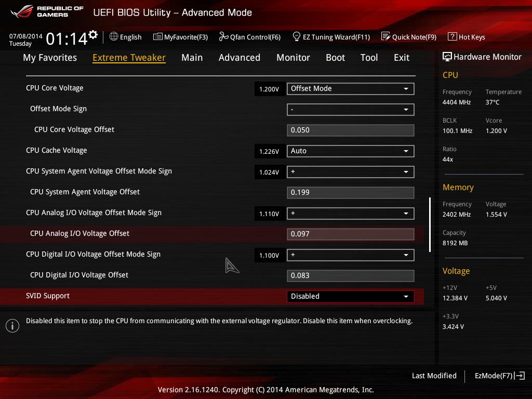Open the CPU Cache Voltage Auto dropdown
Screen dimensions: 532x399
(351, 151)
